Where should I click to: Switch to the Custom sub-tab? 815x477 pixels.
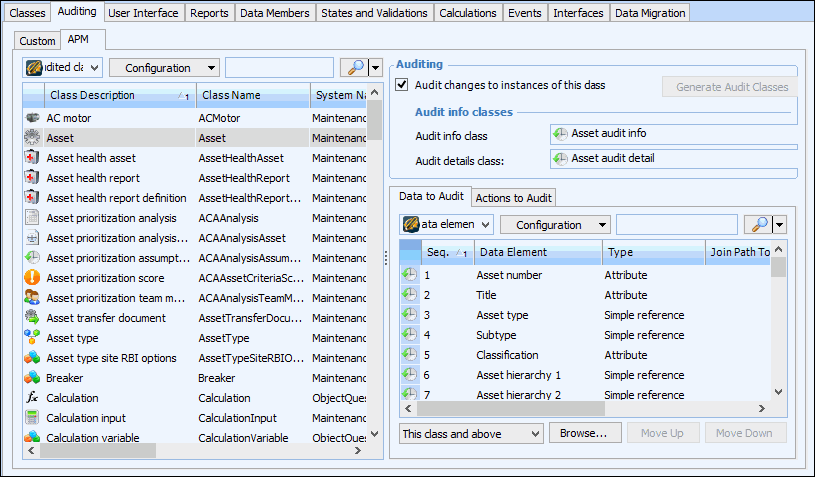click(x=37, y=41)
